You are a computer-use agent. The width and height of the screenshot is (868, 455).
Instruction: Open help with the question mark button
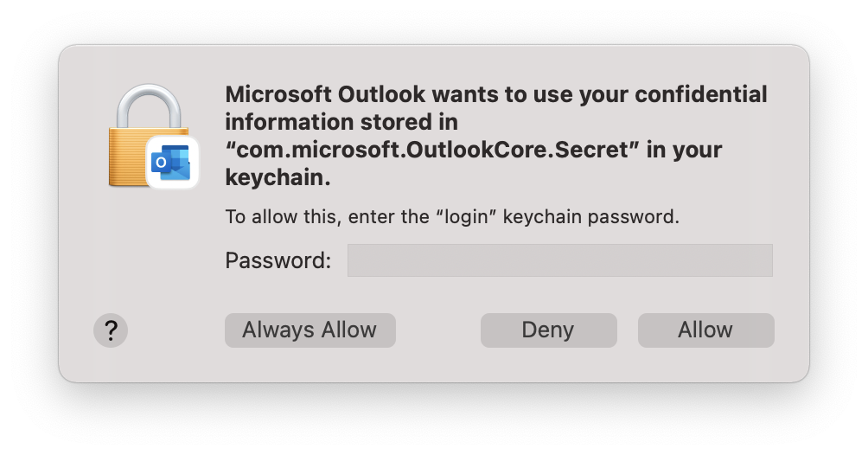[x=111, y=330]
